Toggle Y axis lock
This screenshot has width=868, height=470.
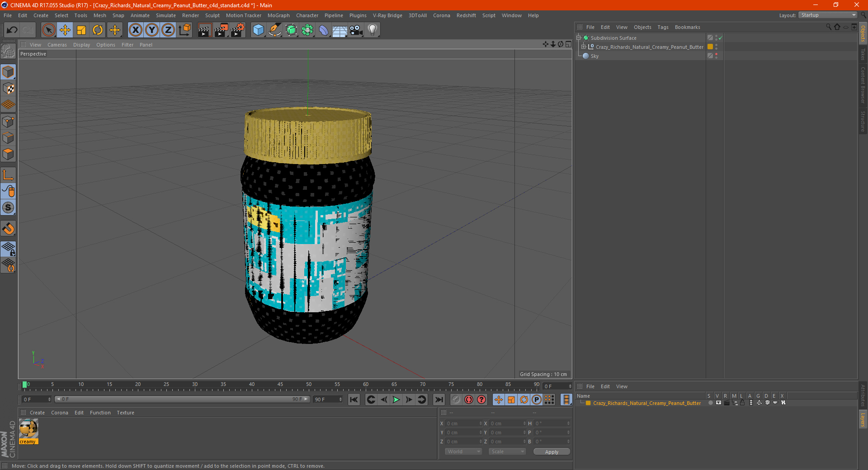click(152, 30)
